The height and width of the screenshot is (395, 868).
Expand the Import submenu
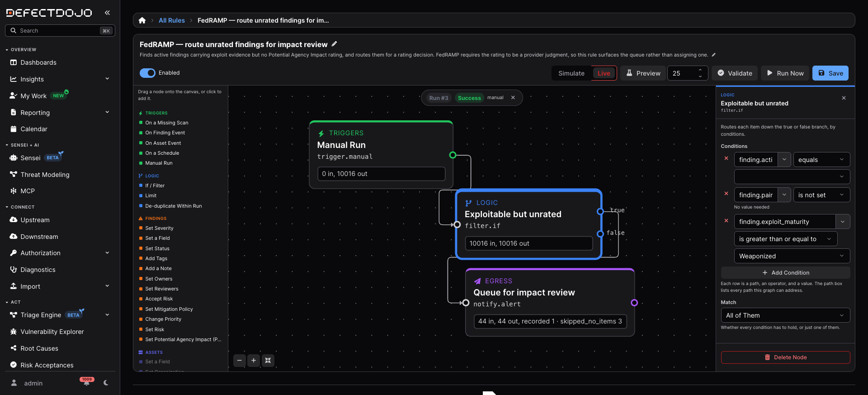pyautogui.click(x=107, y=286)
